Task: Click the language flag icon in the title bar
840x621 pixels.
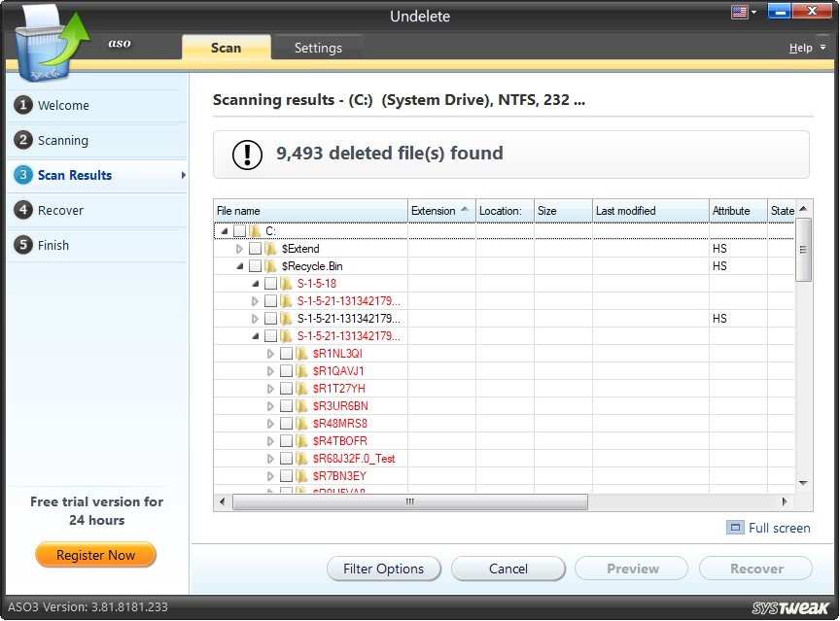Action: 739,11
